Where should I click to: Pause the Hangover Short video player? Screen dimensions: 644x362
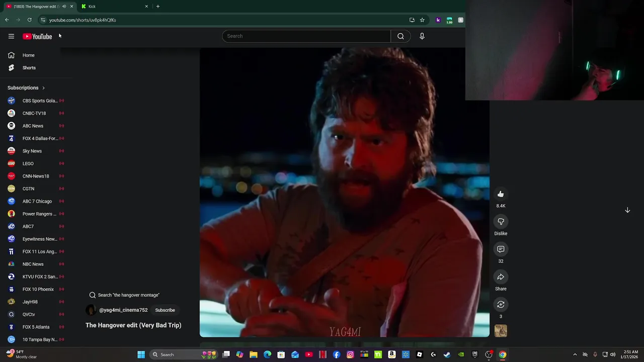pos(345,193)
